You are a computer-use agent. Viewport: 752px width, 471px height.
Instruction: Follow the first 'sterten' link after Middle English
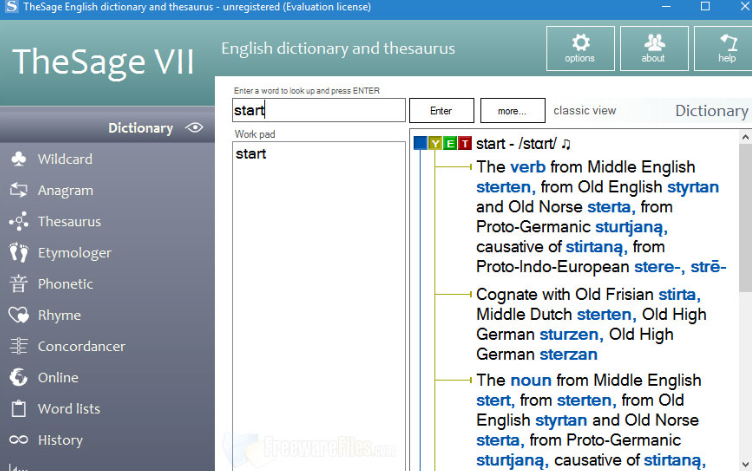point(505,187)
